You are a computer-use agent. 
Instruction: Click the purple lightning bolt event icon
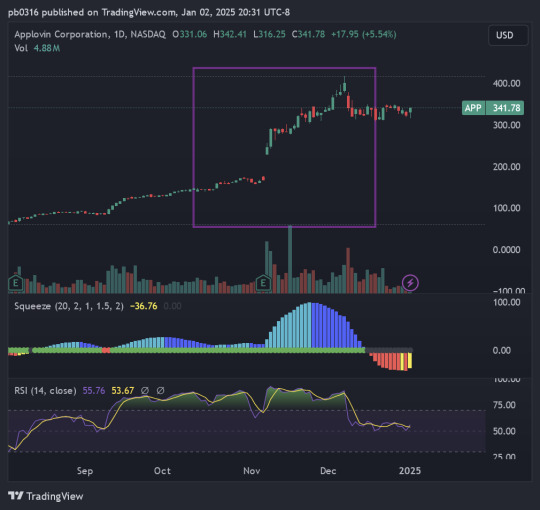point(410,283)
